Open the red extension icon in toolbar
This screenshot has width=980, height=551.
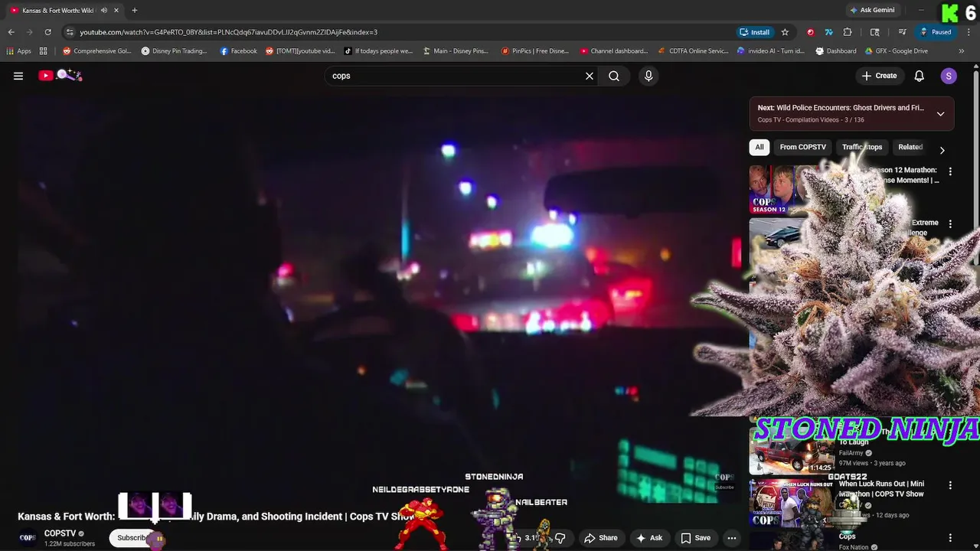click(x=810, y=32)
